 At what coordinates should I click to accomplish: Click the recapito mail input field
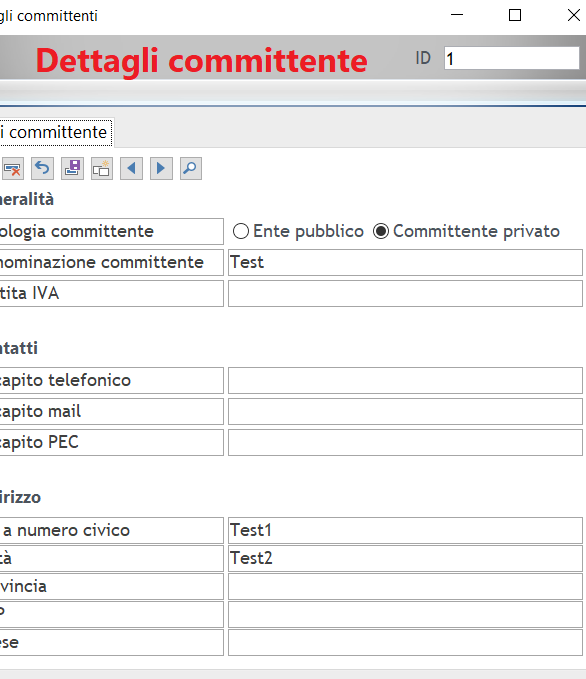pyautogui.click(x=405, y=411)
